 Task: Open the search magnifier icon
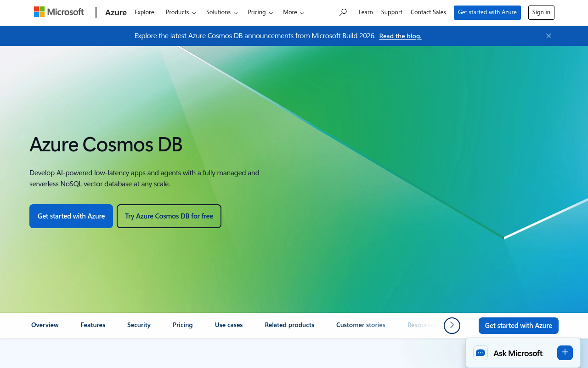(343, 12)
